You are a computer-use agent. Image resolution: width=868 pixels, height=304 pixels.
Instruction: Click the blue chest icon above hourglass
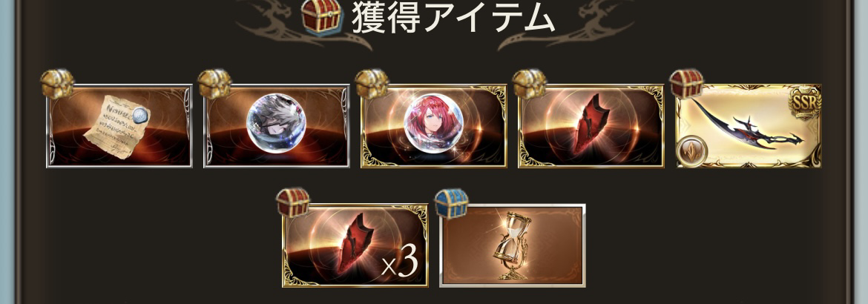click(450, 202)
